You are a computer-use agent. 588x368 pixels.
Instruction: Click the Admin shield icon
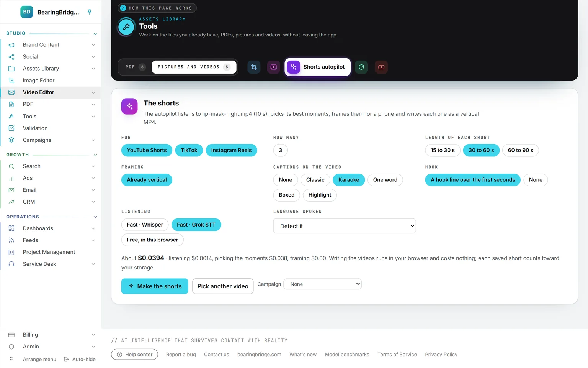click(11, 347)
